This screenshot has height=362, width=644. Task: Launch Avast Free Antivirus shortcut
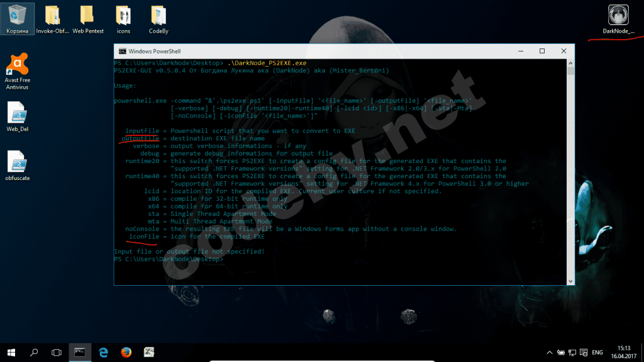coord(17,71)
